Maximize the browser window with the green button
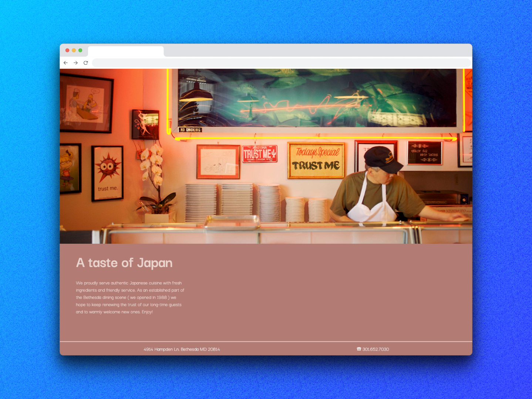Image resolution: width=532 pixels, height=399 pixels. pos(80,50)
